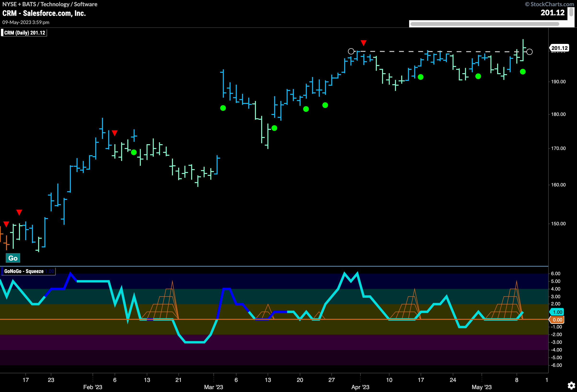Click the Mar '23 date axis label

coord(213,387)
